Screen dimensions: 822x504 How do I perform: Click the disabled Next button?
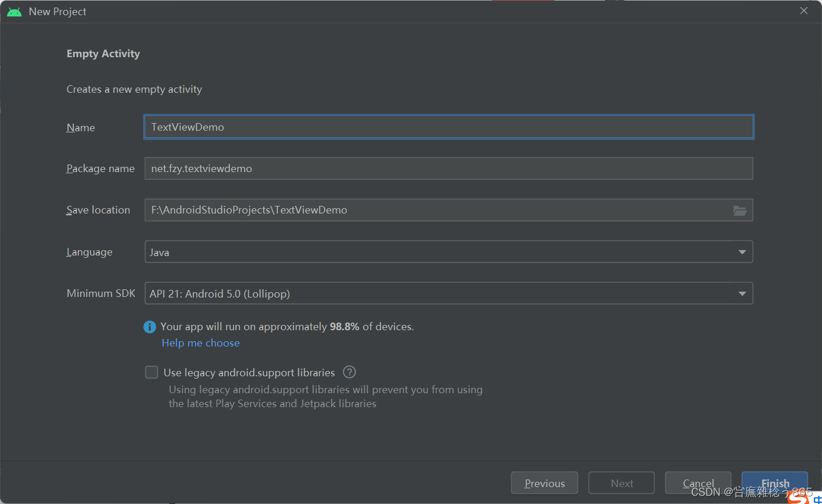(622, 483)
